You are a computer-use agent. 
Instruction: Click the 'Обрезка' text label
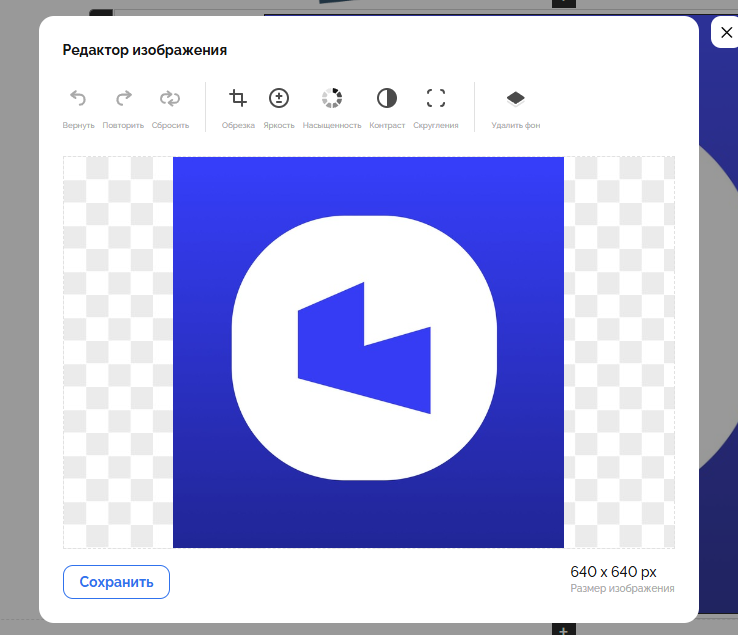(x=238, y=126)
